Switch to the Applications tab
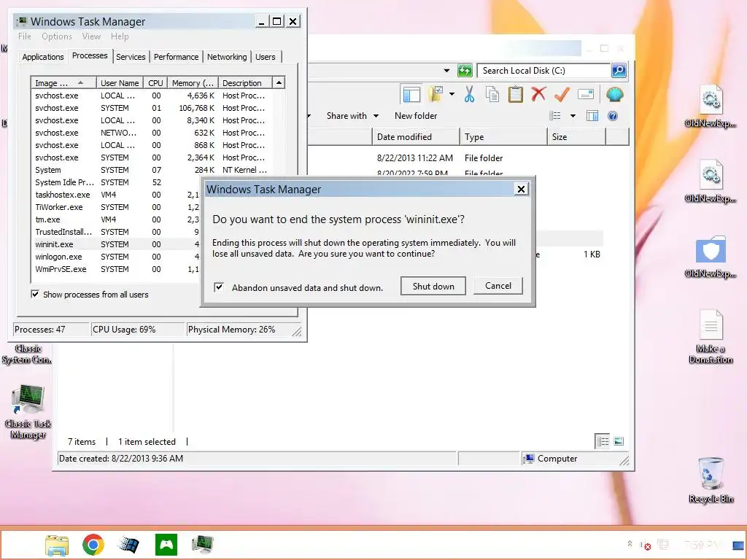 [43, 57]
